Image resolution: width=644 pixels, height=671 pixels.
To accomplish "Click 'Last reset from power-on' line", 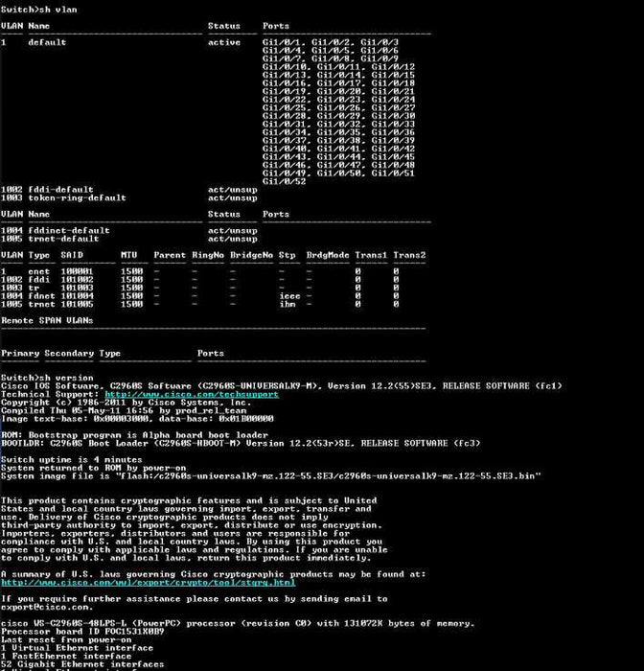I will pyautogui.click(x=66, y=639).
